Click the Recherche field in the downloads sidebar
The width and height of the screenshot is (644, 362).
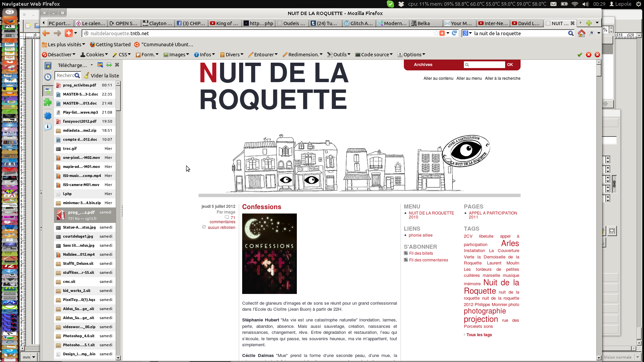[65, 75]
